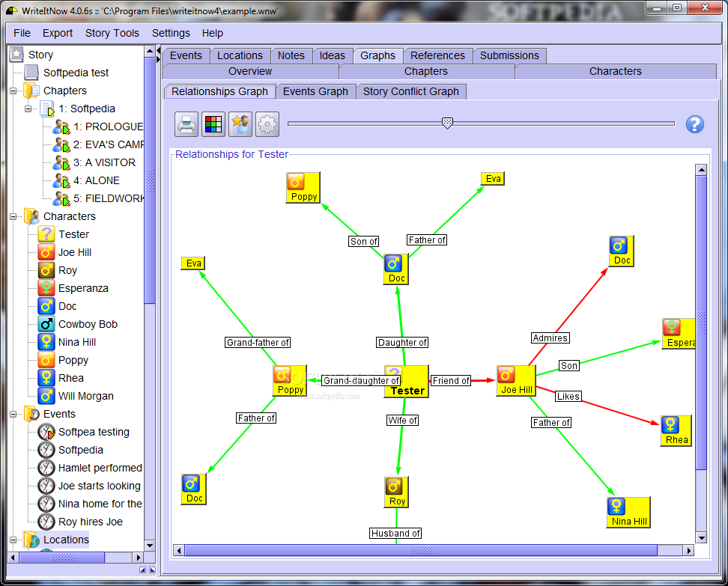Click the Doc node linked by Admires
728x586 pixels.
pyautogui.click(x=621, y=251)
